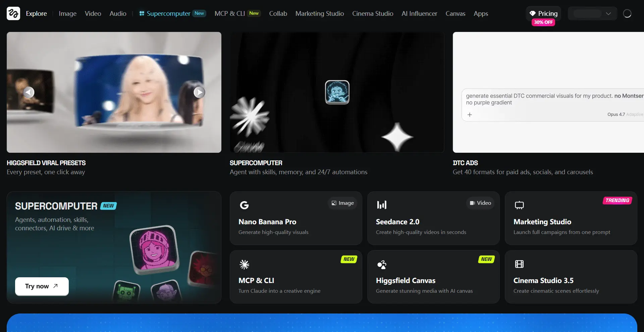The image size is (644, 332).
Task: Click the Supercomputer banner thumbnail
Action: (x=337, y=92)
